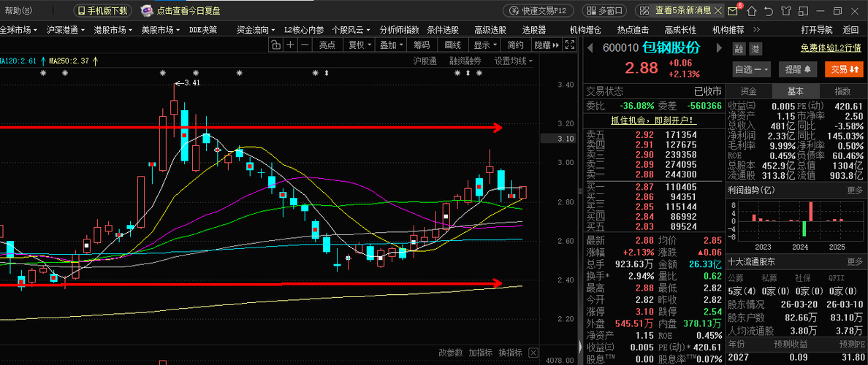Show more menu items via >> icon

(x=757, y=30)
